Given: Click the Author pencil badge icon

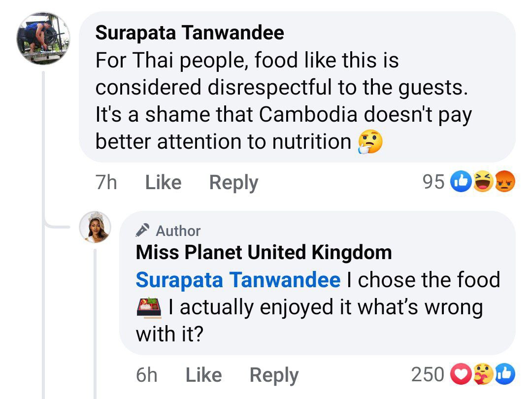Looking at the screenshot, I should pyautogui.click(x=142, y=230).
